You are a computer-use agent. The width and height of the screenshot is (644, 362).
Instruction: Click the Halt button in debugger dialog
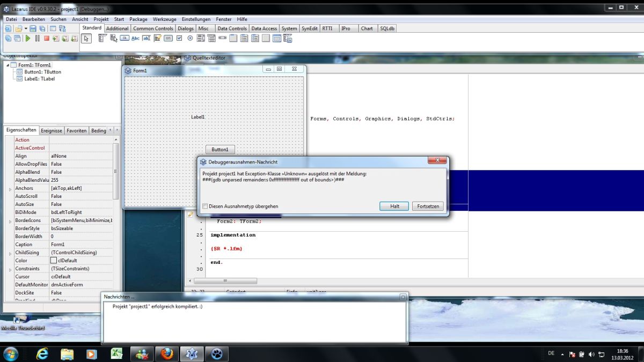point(394,206)
